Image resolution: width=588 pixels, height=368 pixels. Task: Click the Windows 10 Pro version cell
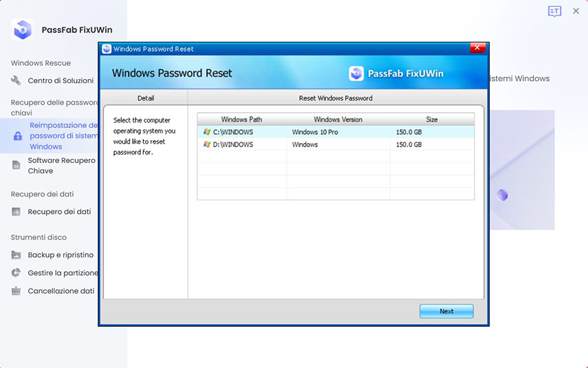315,132
